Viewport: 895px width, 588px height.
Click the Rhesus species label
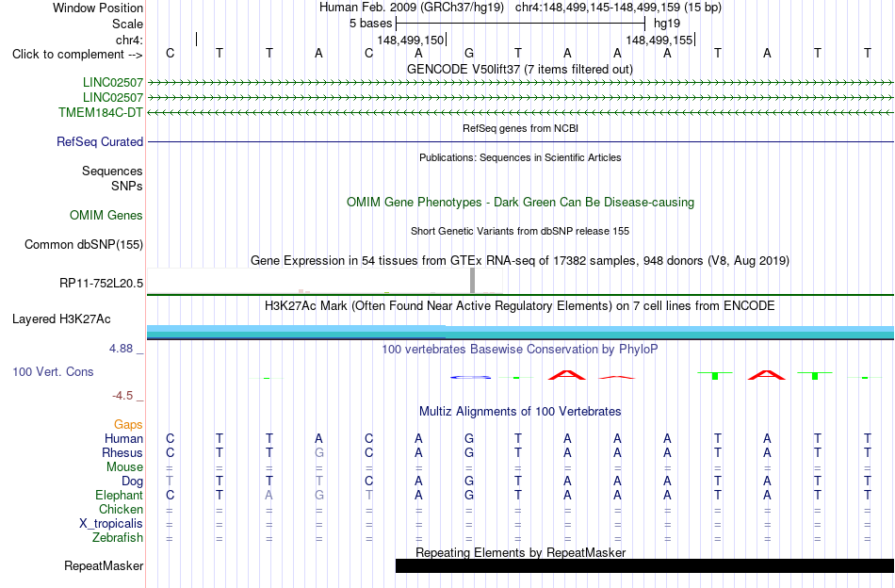(x=122, y=452)
